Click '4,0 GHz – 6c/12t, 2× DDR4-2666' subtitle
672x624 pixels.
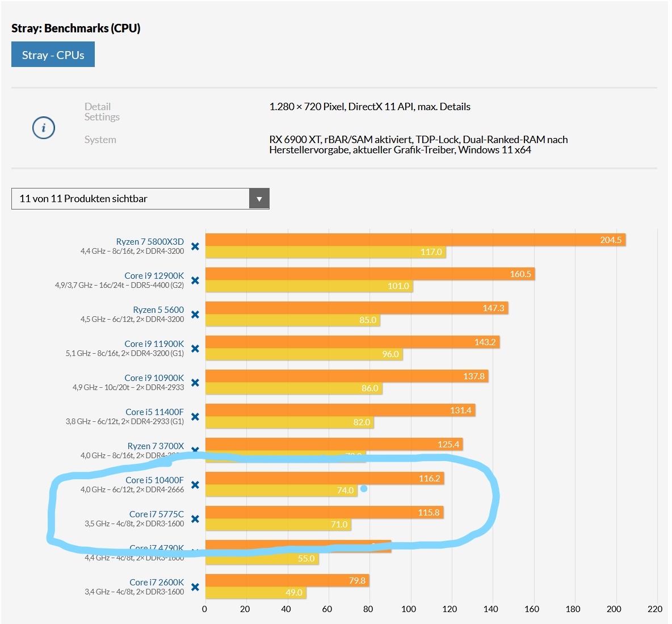(132, 489)
